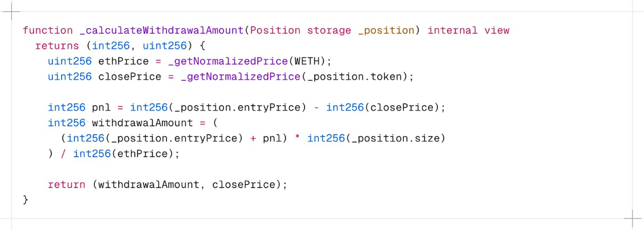Click the closePrice variable declaration
This screenshot has width=644, height=230.
tap(130, 77)
